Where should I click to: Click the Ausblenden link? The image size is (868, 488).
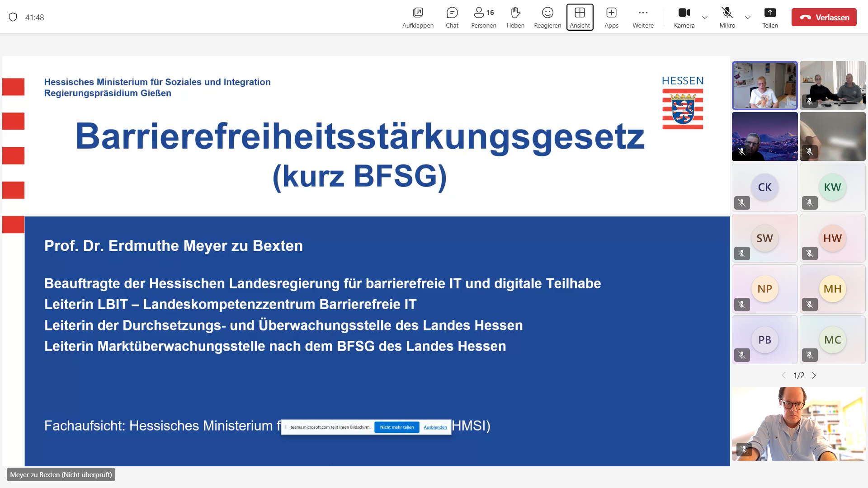click(435, 427)
